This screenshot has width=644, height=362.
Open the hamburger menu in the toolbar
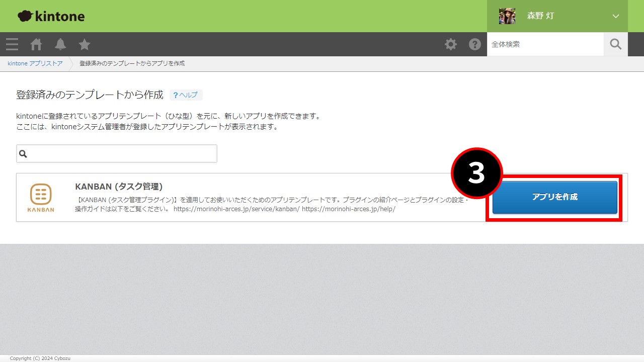(12, 44)
